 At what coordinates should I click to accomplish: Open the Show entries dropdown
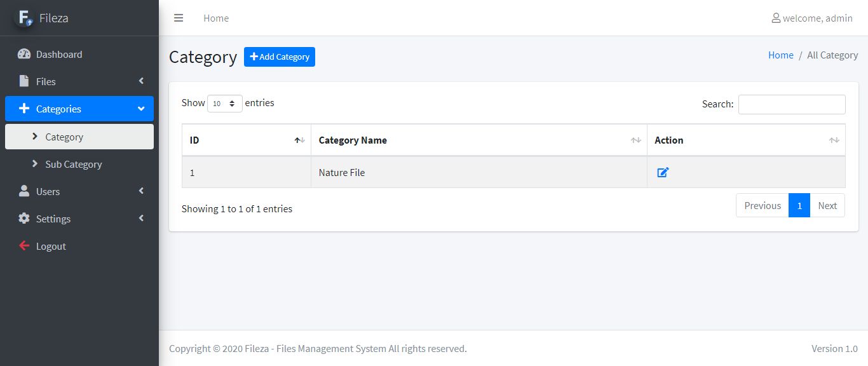(225, 103)
